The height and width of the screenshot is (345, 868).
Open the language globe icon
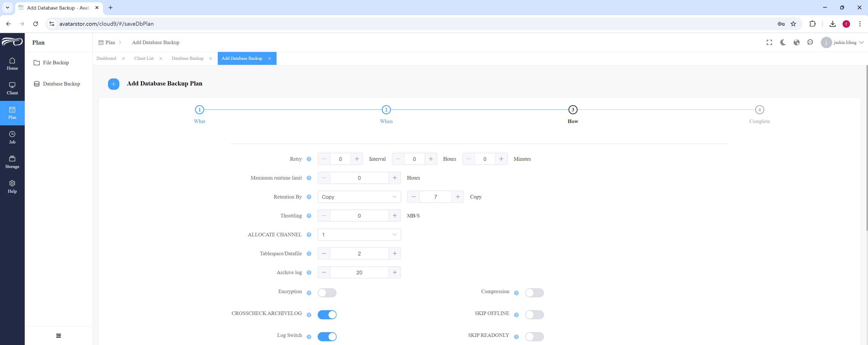pos(797,42)
